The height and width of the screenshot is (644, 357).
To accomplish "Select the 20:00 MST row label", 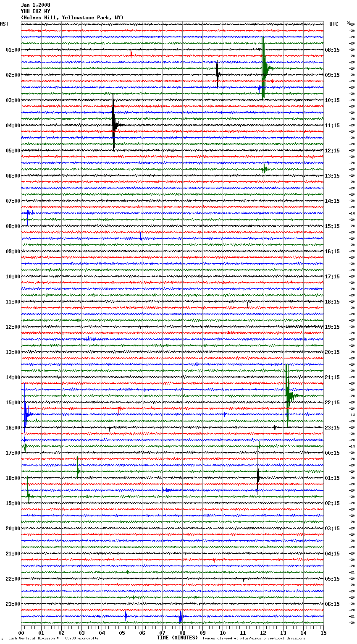I will pyautogui.click(x=13, y=529).
